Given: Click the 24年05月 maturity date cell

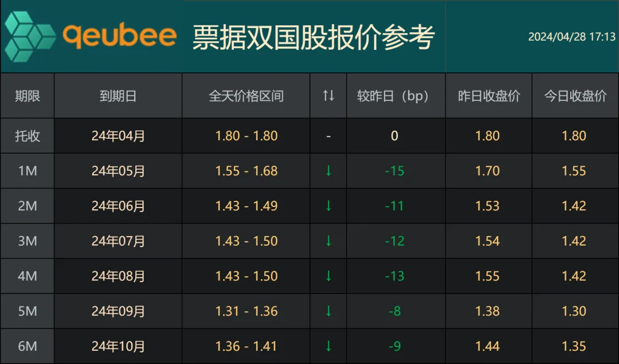Looking at the screenshot, I should click(x=118, y=171).
